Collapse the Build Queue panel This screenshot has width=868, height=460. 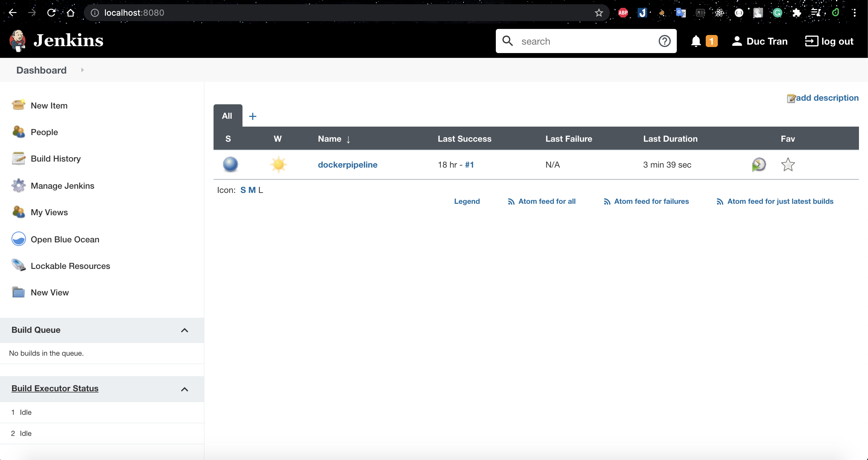[x=184, y=330]
